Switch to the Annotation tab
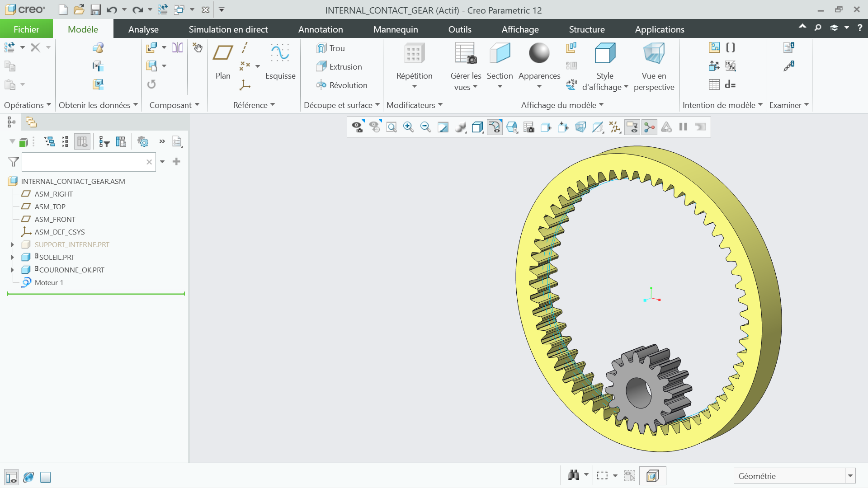868x488 pixels. [321, 29]
